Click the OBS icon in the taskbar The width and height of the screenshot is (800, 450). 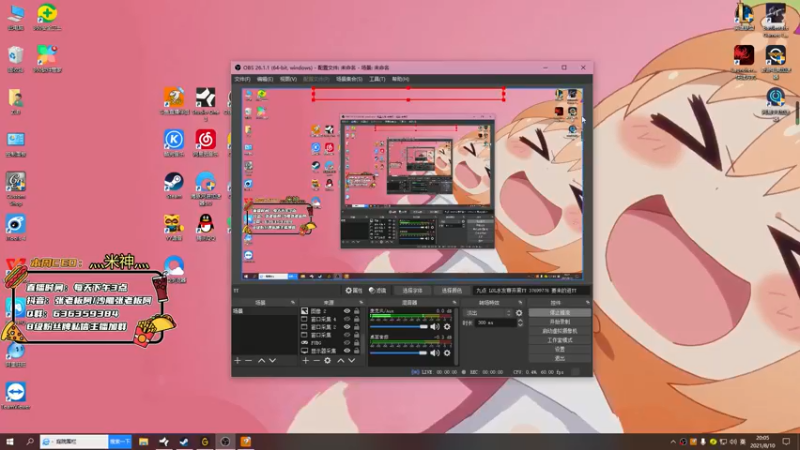[x=225, y=441]
